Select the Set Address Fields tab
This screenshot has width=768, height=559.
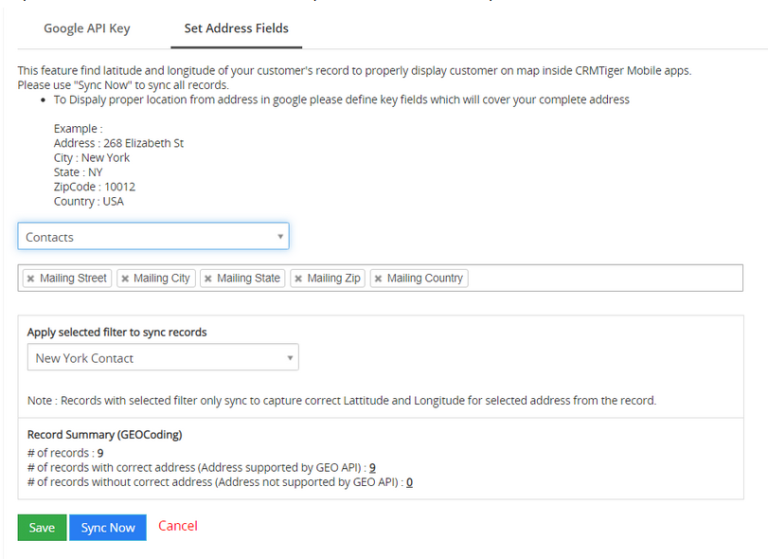(x=236, y=28)
